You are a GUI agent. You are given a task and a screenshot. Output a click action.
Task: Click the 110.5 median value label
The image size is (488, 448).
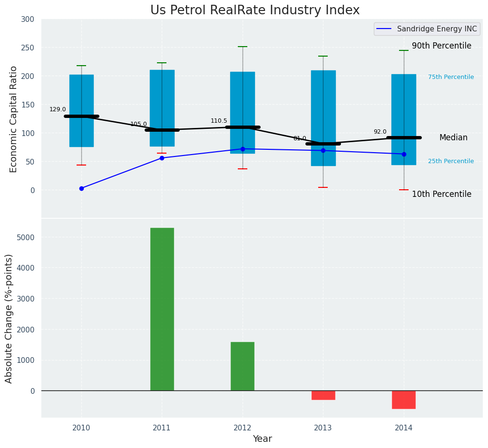click(219, 121)
